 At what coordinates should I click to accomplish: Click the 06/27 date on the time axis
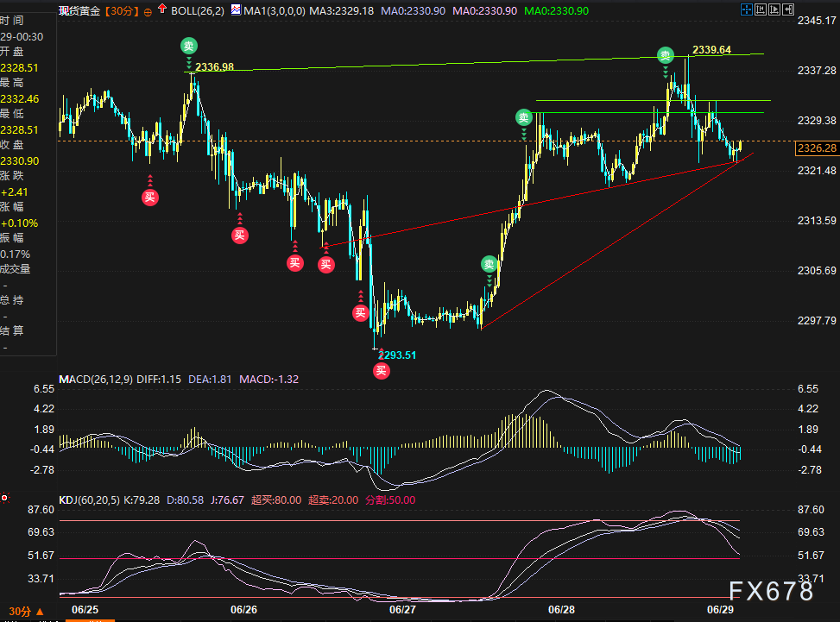(x=402, y=609)
